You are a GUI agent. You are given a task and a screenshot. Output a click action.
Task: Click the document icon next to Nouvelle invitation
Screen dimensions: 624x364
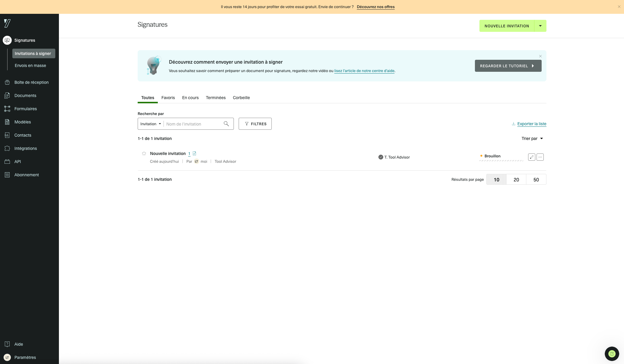pyautogui.click(x=194, y=153)
